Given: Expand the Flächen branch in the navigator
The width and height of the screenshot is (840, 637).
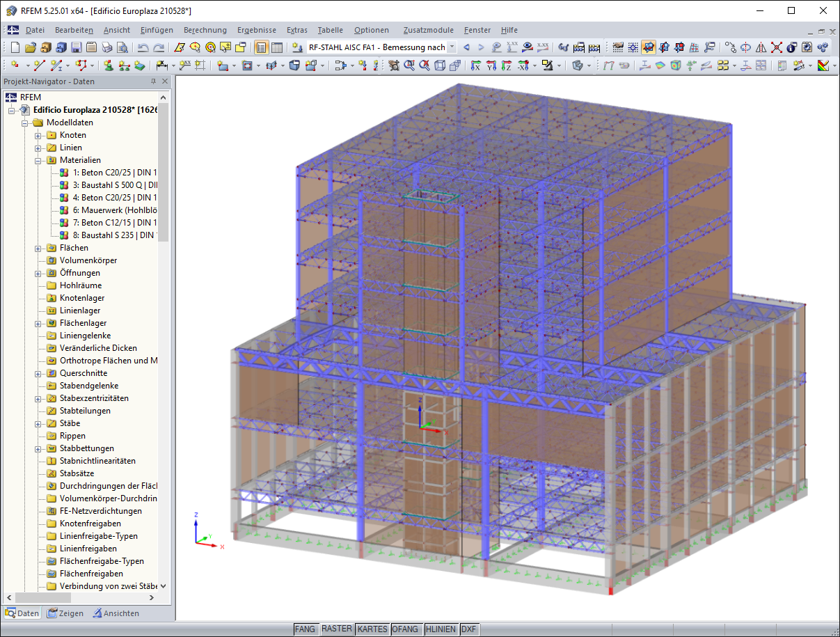Looking at the screenshot, I should [38, 247].
